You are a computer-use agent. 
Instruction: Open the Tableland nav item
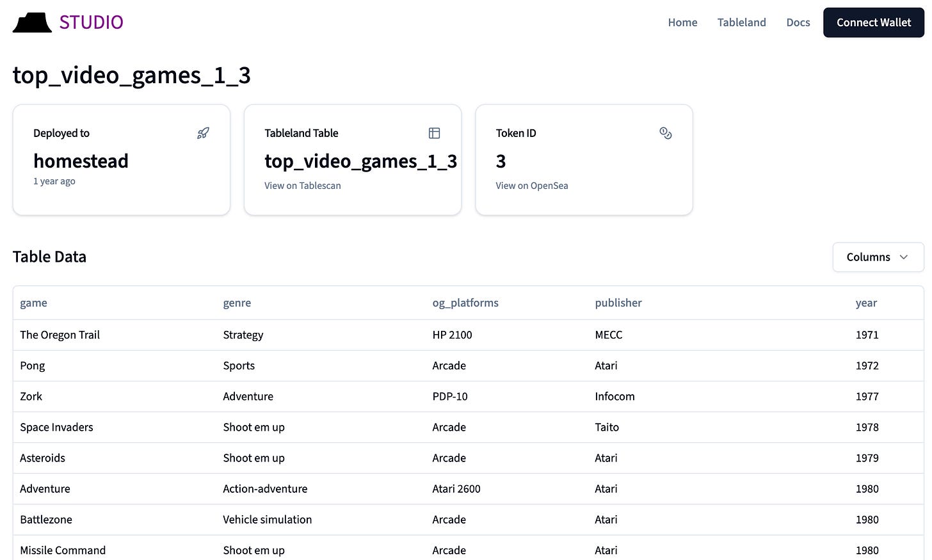click(x=741, y=22)
